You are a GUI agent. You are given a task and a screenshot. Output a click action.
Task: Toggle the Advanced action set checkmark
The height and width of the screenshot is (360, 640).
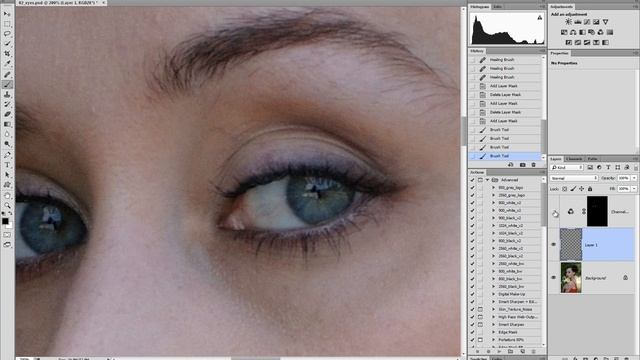coord(473,180)
